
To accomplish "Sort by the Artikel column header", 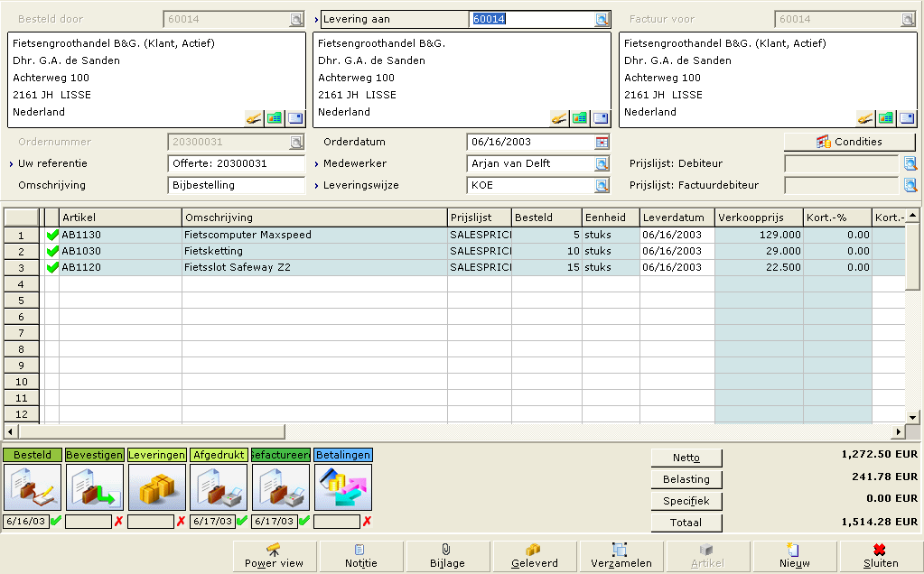I will pyautogui.click(x=120, y=218).
